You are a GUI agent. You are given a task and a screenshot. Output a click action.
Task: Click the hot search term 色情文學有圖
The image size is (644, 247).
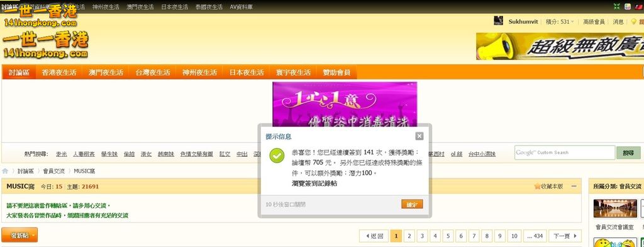(x=197, y=154)
